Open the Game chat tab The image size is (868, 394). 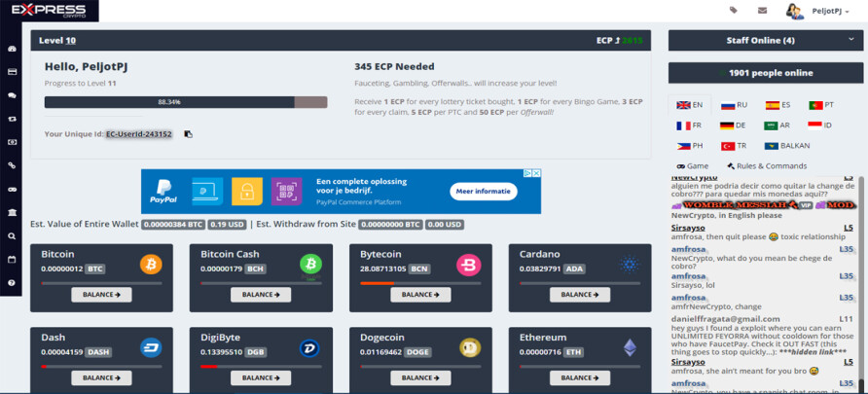[x=693, y=166]
